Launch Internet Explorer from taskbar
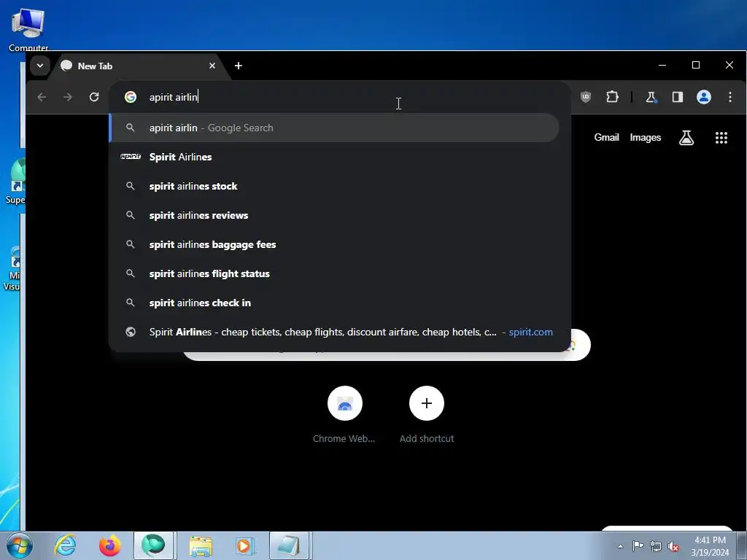The width and height of the screenshot is (747, 560). (x=65, y=545)
